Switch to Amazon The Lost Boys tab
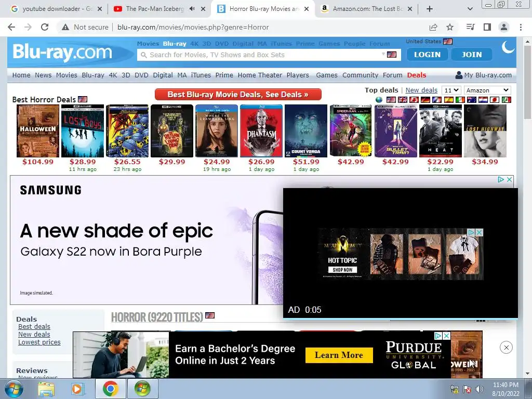 click(366, 9)
